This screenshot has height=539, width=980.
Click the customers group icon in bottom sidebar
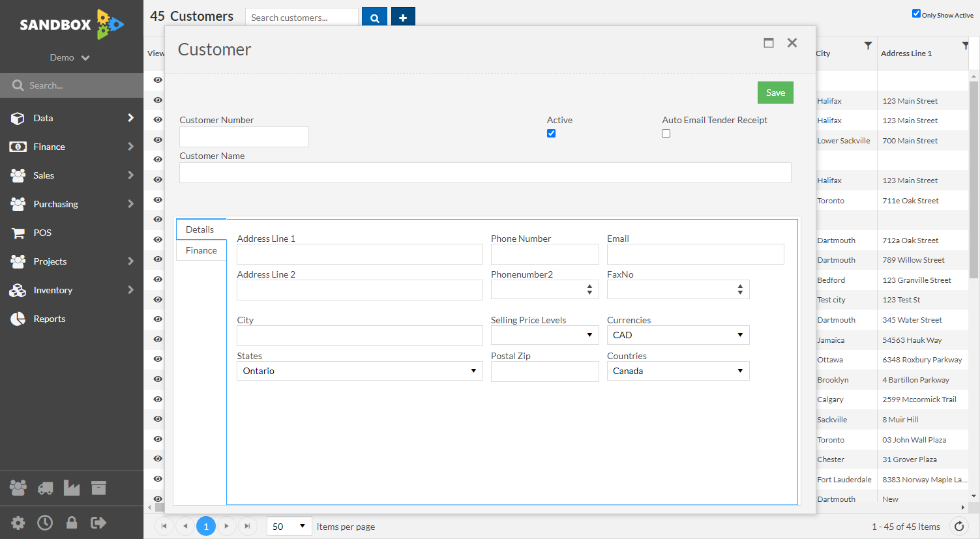[x=18, y=488]
